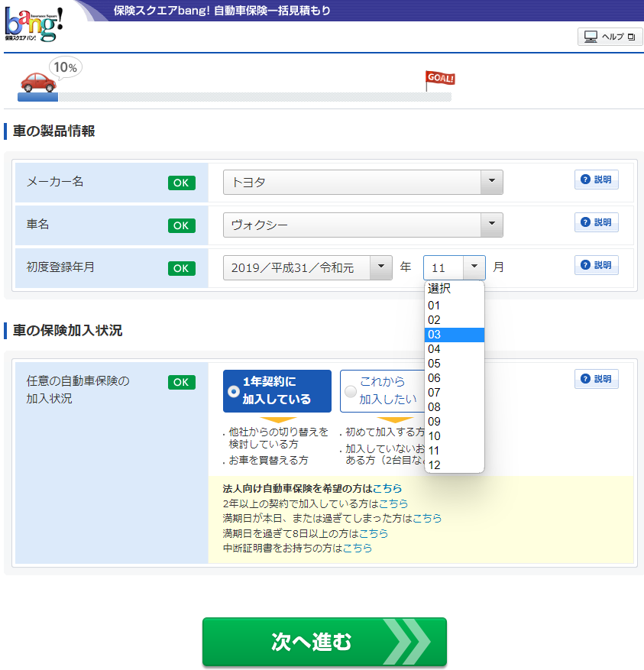Viewport: 644px width, 670px height.
Task: Click 説明 icon for 車名 row
Action: [596, 222]
